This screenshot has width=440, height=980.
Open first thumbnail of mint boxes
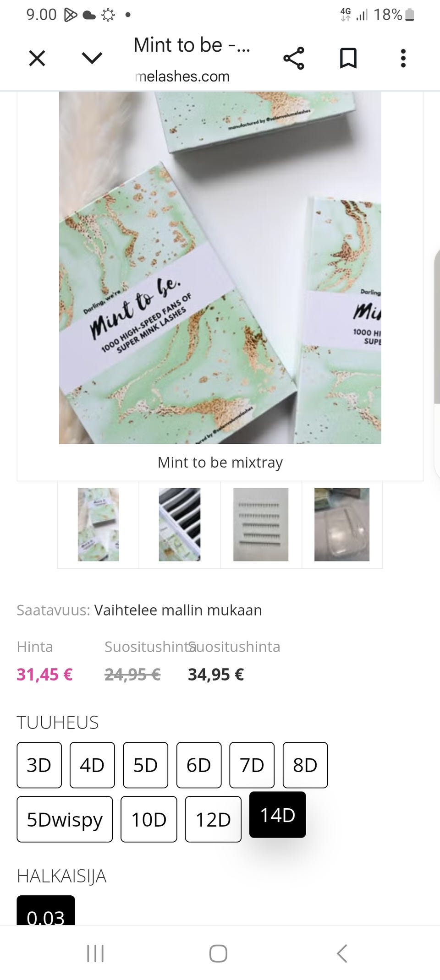98,525
